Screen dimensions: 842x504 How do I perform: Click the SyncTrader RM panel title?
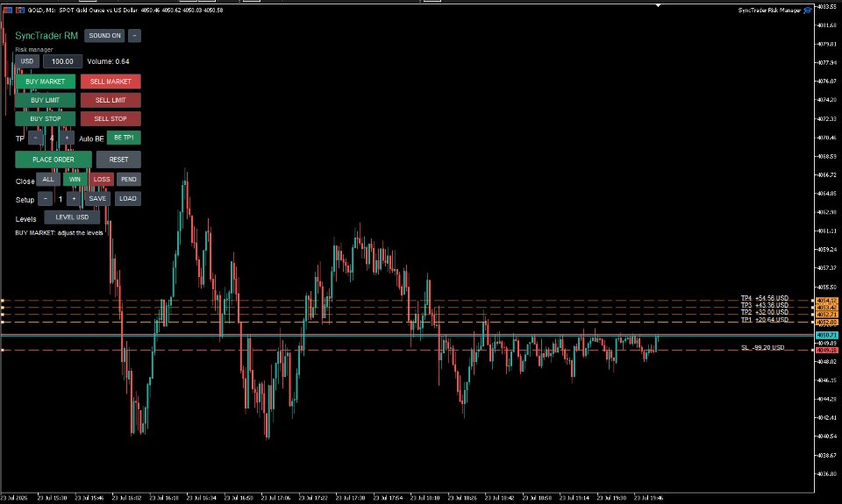pos(46,35)
